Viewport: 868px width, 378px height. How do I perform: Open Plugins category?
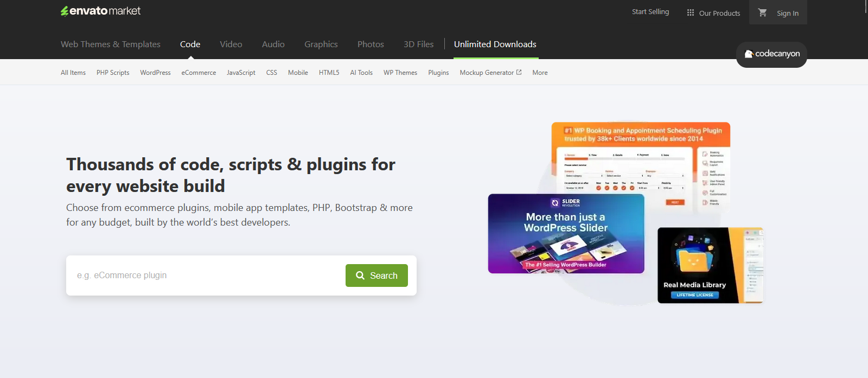tap(438, 73)
